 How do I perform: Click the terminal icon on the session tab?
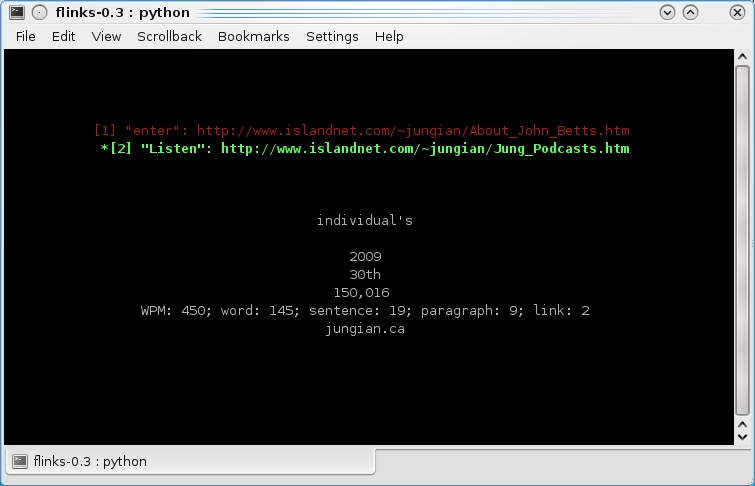[x=19, y=461]
